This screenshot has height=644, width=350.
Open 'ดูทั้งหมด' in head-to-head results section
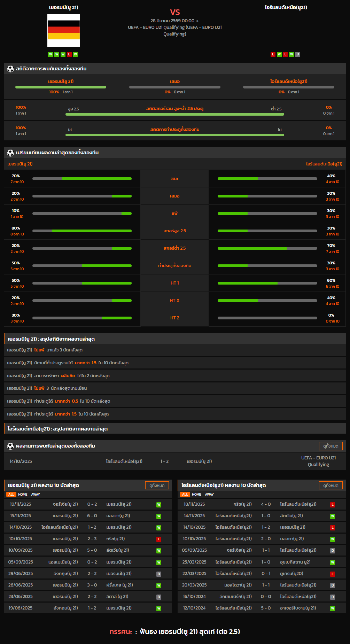330,446
